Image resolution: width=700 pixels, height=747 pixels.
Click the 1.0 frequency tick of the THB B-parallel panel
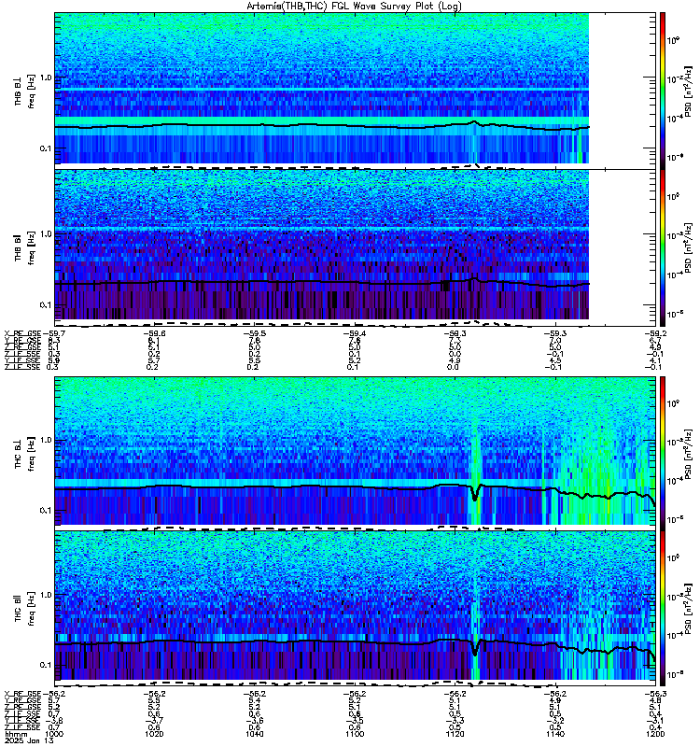coord(46,234)
